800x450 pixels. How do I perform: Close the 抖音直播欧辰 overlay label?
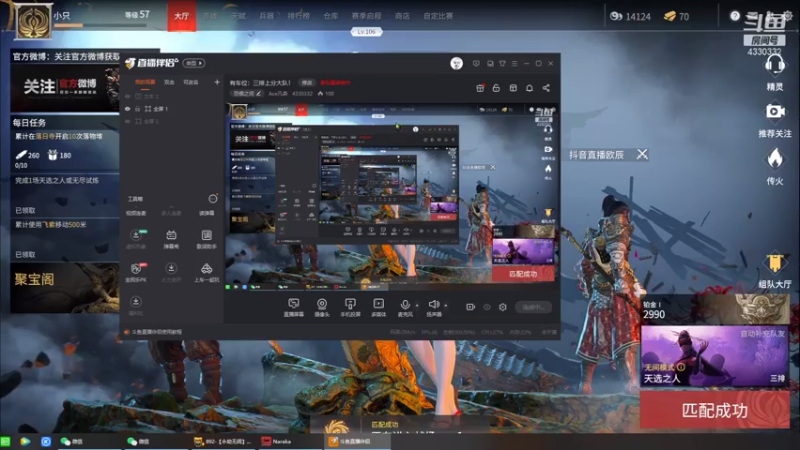(x=642, y=155)
